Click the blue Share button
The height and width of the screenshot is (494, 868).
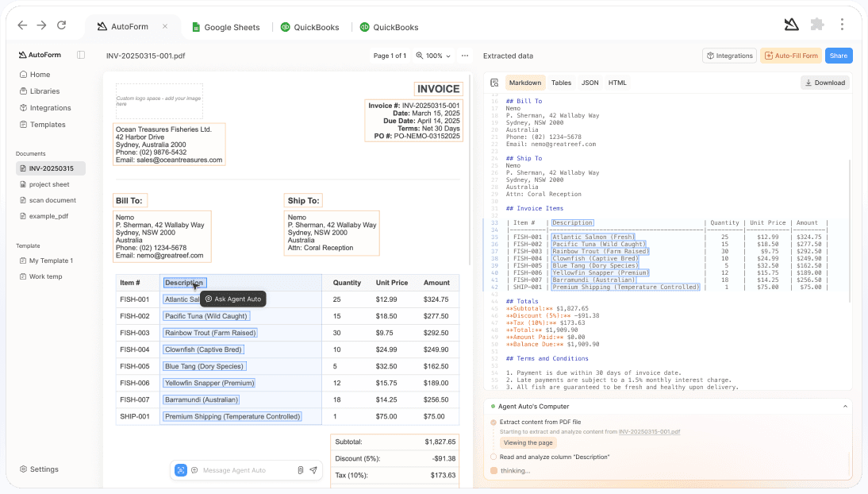point(839,56)
